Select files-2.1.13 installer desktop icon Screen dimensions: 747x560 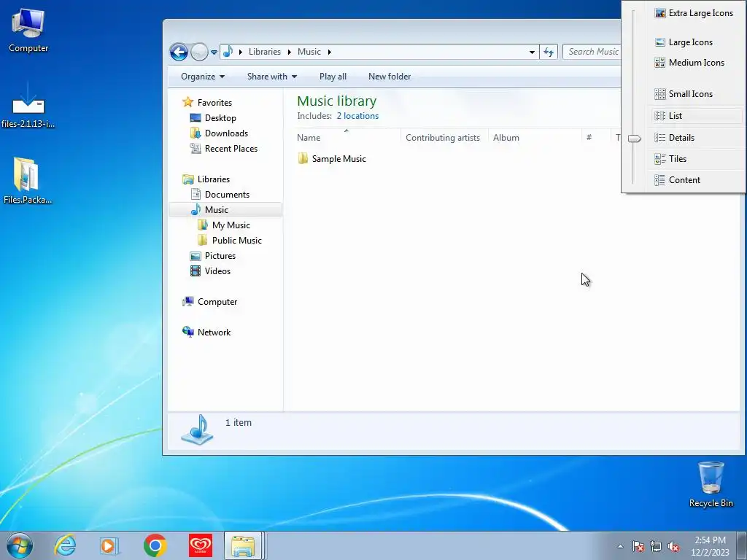tap(28, 106)
